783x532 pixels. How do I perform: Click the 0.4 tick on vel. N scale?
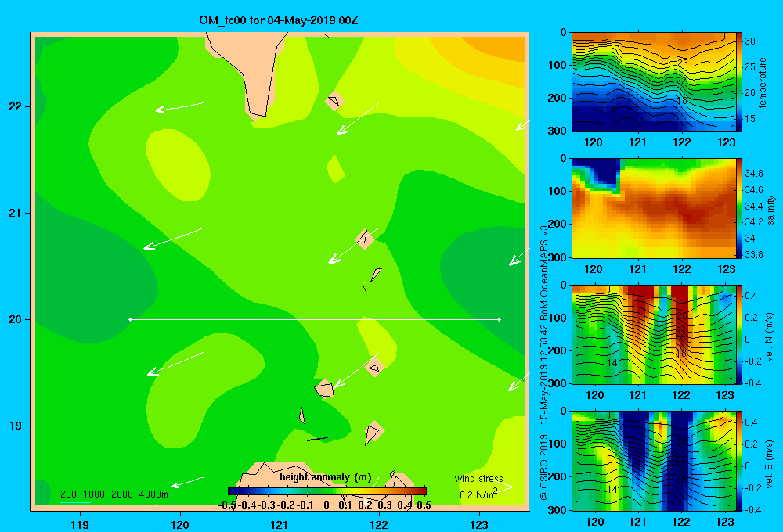751,296
